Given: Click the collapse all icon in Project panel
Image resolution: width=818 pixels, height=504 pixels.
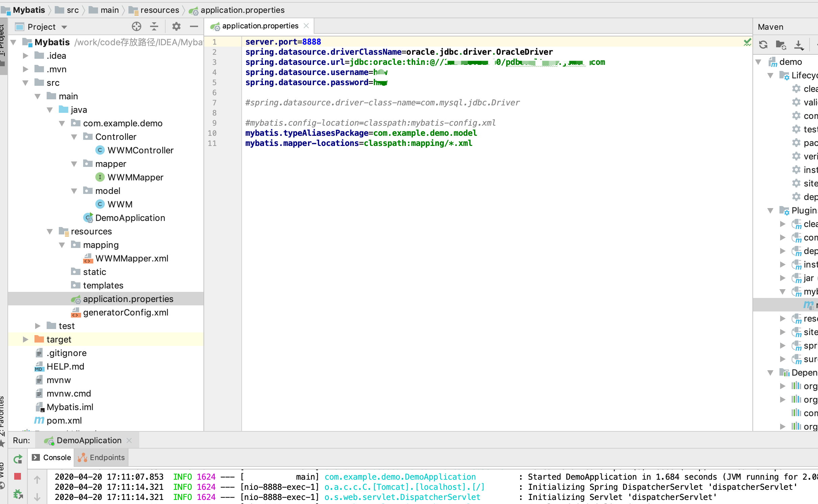Looking at the screenshot, I should pyautogui.click(x=154, y=26).
